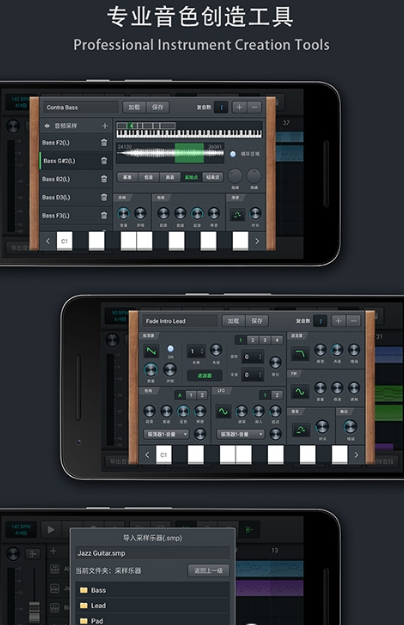
Task: Click 保存 to save the Contra Bass sampler
Action: pos(158,107)
